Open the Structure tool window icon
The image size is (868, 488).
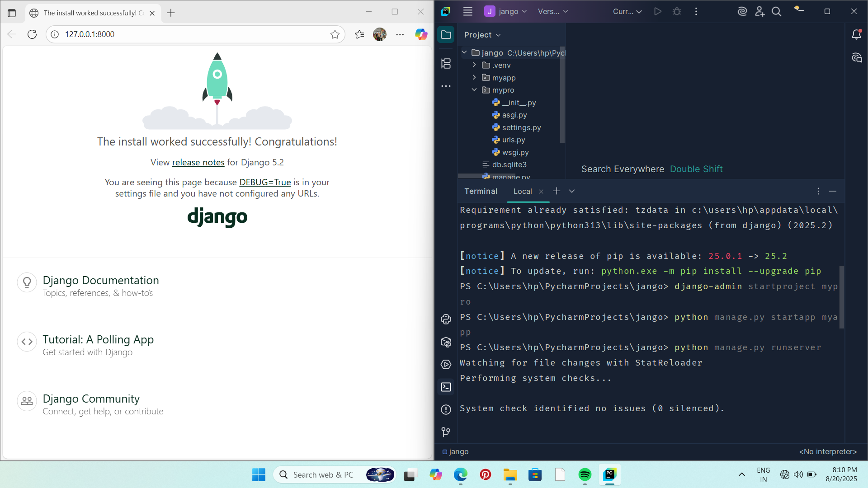tap(446, 64)
